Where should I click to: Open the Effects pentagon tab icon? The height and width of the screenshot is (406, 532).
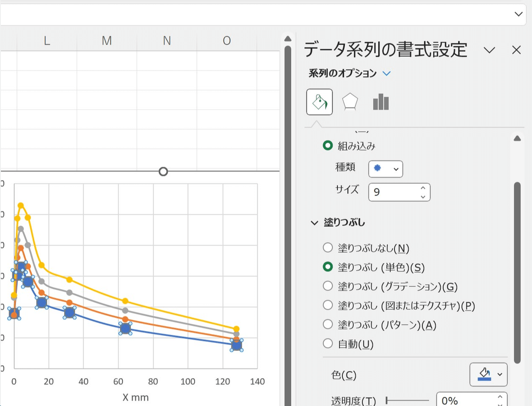coord(350,102)
